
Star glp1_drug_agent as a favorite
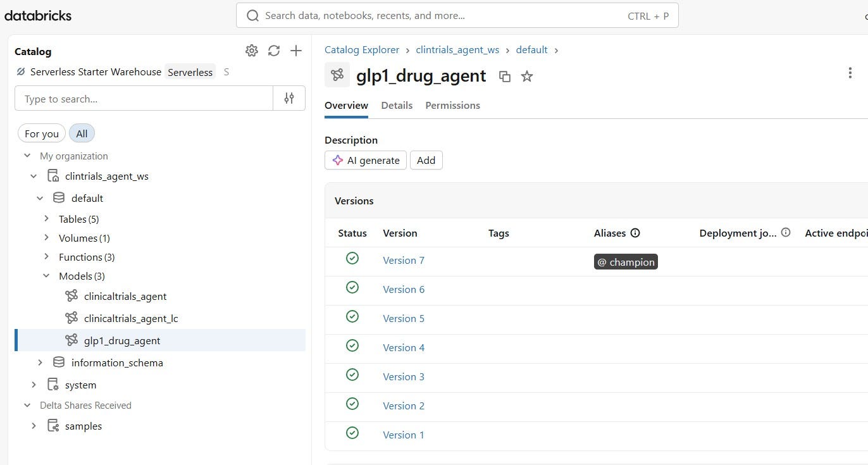[527, 77]
